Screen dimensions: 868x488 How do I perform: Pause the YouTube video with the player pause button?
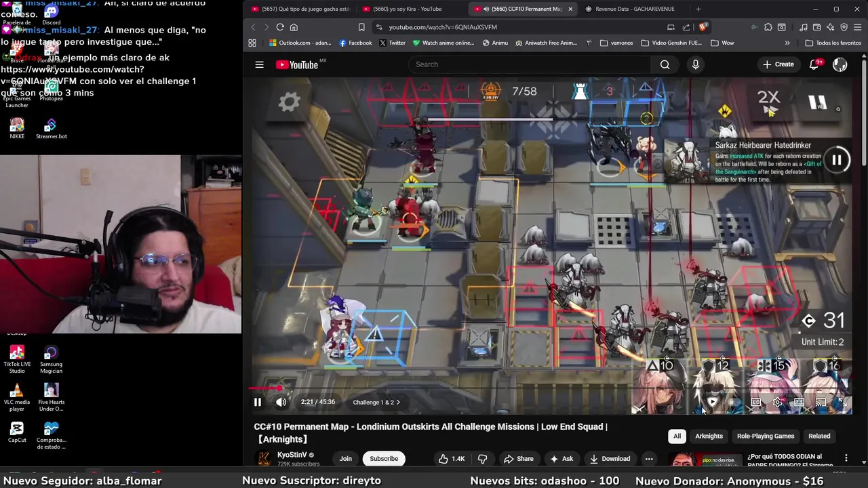point(258,402)
